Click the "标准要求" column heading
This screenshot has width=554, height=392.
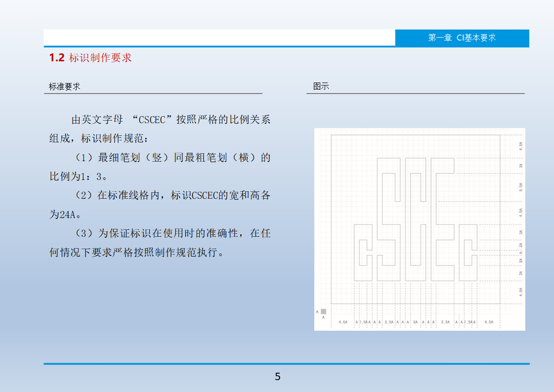coord(64,86)
